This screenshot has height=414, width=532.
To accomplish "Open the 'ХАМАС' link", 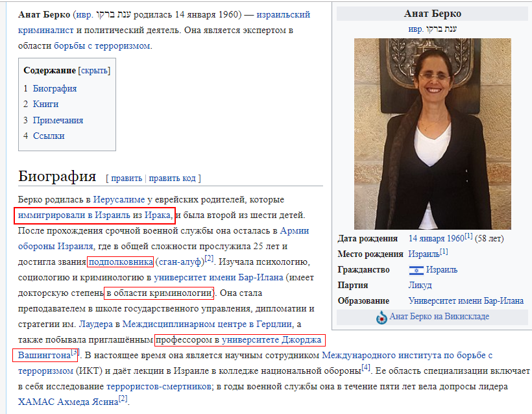I will 36,402.
